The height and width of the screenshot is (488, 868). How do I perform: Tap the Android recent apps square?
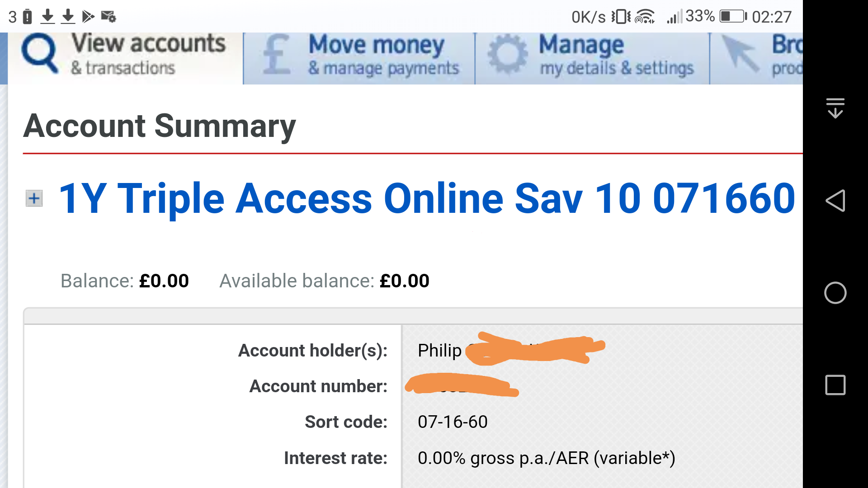(x=835, y=385)
